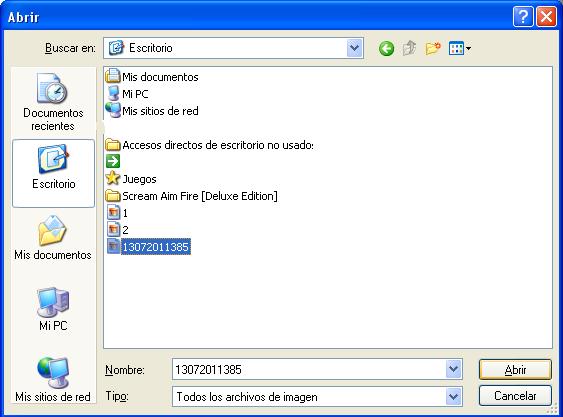Open Documentos recientes in sidebar

[53, 102]
